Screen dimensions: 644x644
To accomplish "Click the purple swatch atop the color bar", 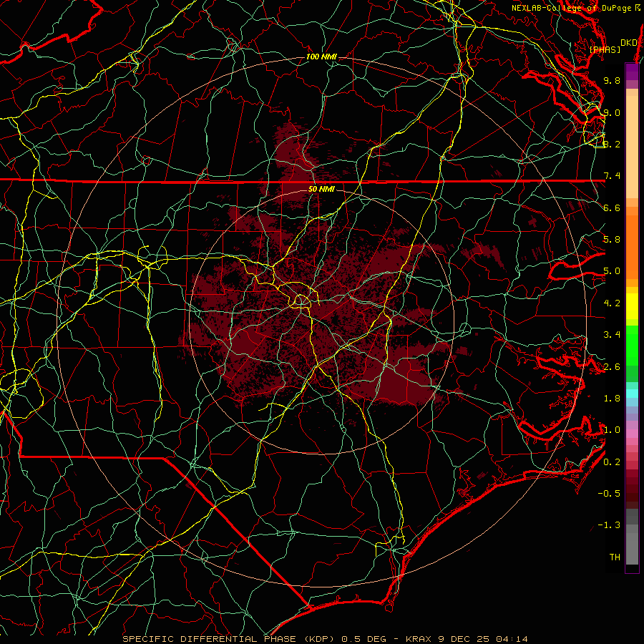I will coord(632,72).
